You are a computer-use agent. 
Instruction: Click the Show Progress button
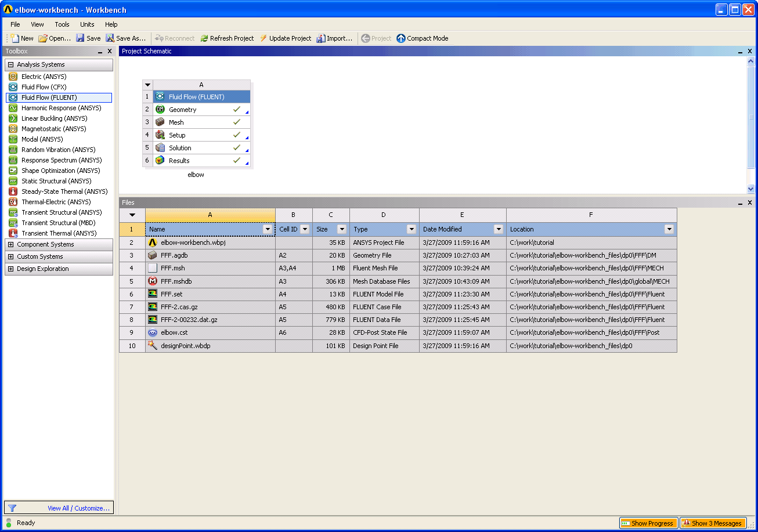(x=648, y=523)
